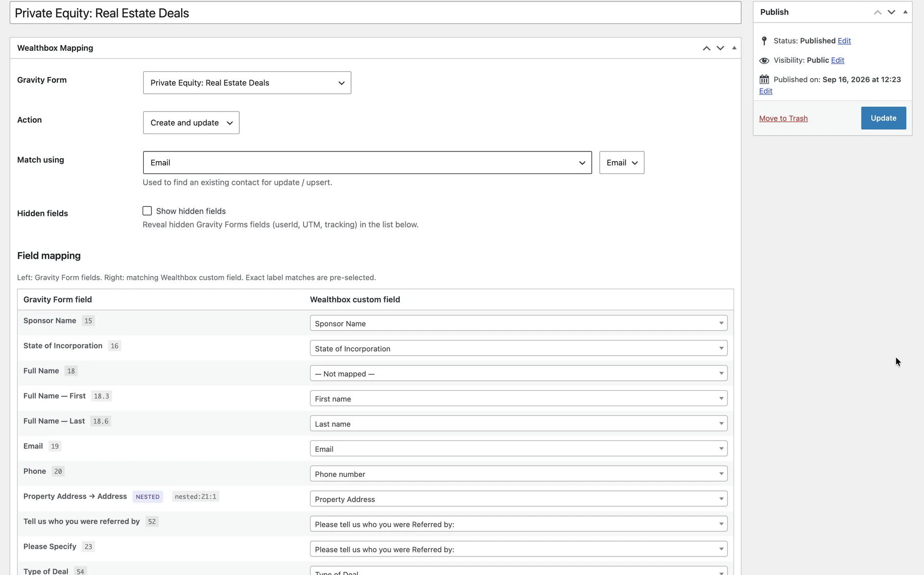
Task: Open mapping dropdown for State of Incorporation
Action: click(518, 349)
